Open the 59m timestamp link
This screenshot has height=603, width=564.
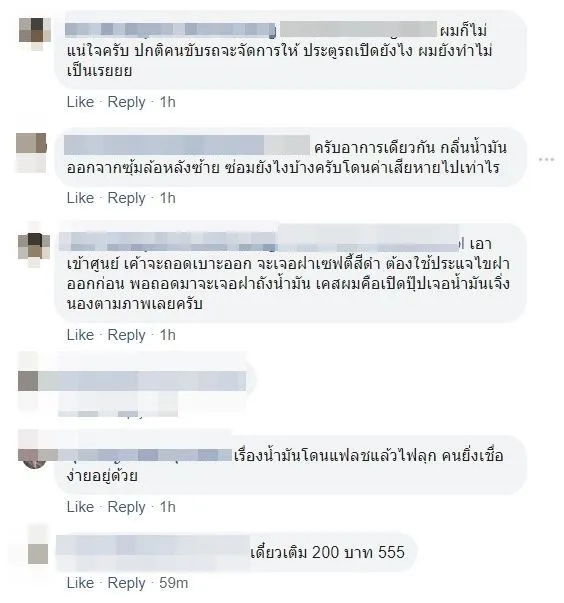tap(174, 583)
